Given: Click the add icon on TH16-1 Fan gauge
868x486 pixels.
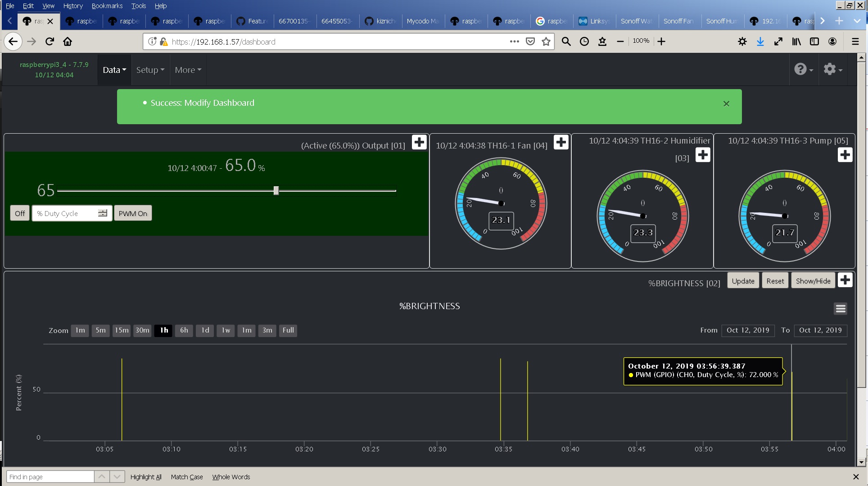Looking at the screenshot, I should (561, 142).
